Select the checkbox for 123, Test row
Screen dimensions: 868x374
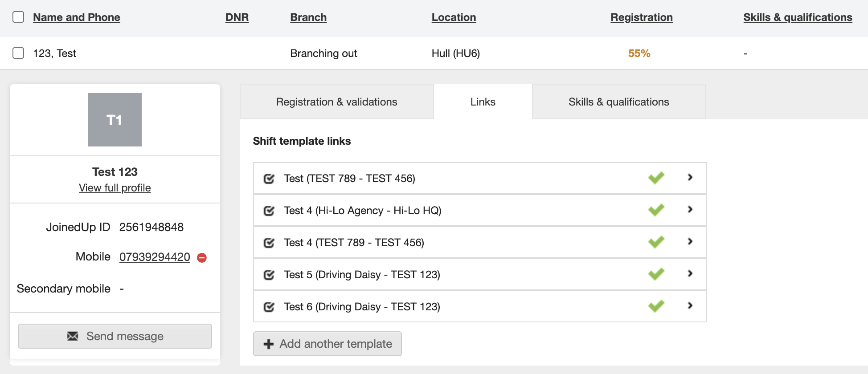[x=18, y=53]
